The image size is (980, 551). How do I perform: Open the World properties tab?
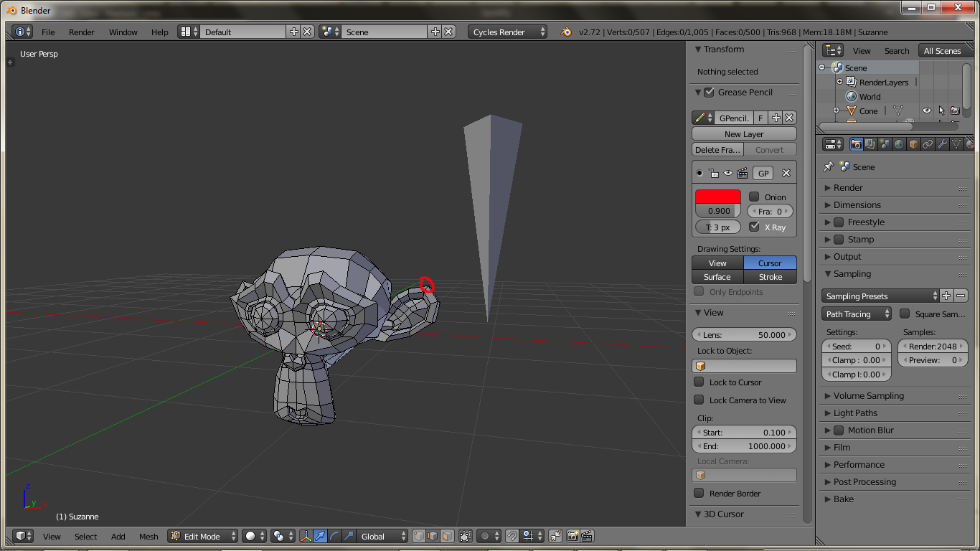click(x=899, y=144)
